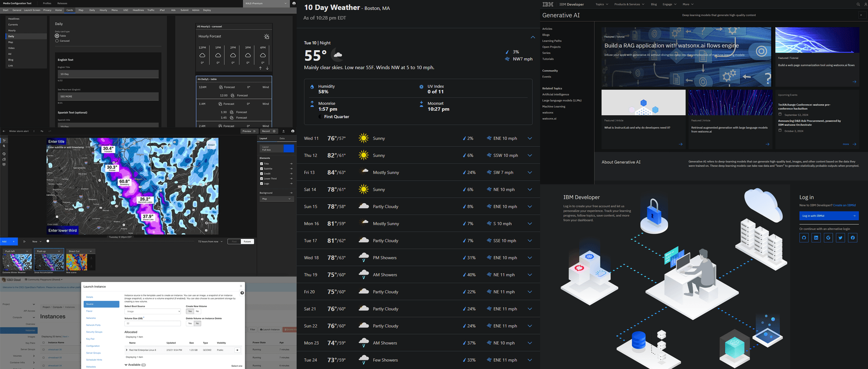868x369 pixels.
Task: Expand the Wed 11 forecast row
Action: pyautogui.click(x=530, y=138)
